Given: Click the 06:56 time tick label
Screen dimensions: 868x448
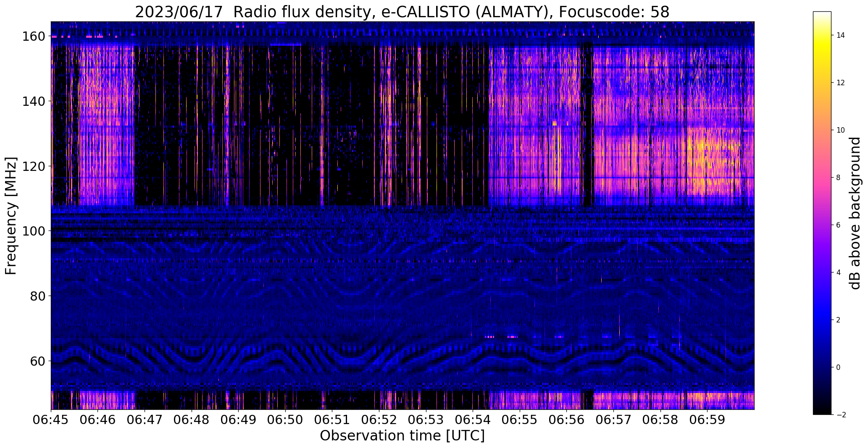Looking at the screenshot, I should [566, 419].
